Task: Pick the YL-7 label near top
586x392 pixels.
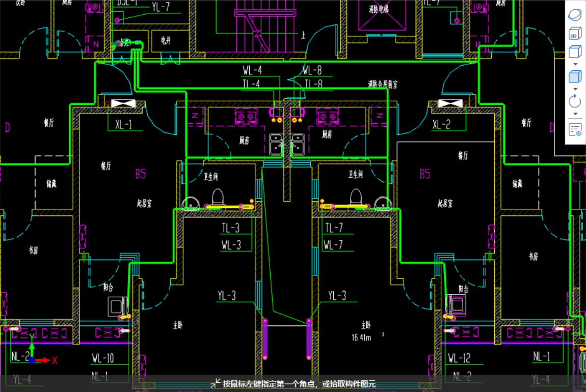Action: [161, 7]
